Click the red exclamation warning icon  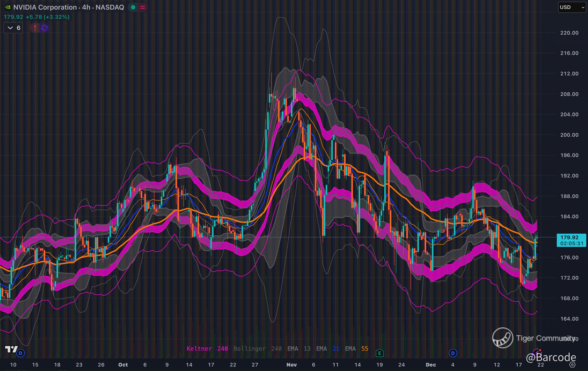click(x=35, y=28)
